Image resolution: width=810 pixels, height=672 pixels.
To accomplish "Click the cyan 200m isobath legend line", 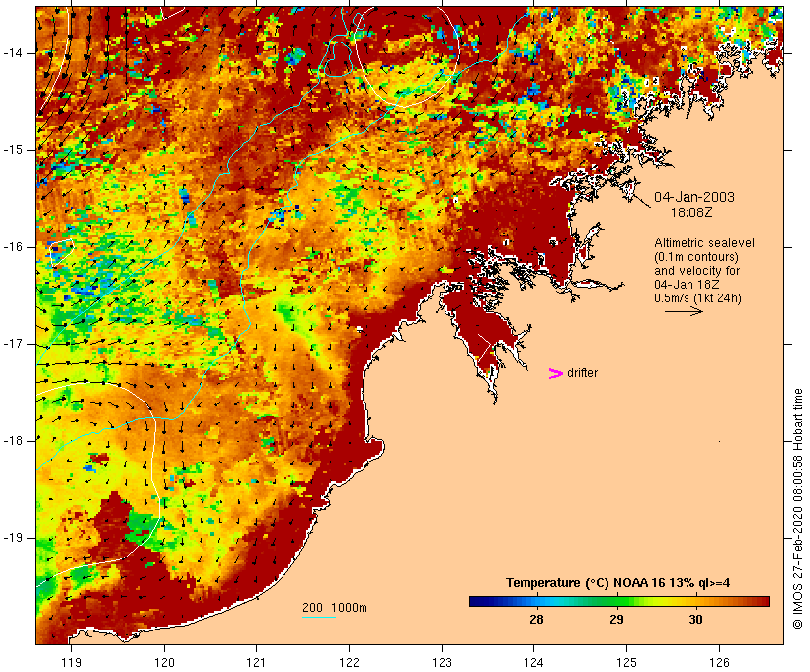I will tap(319, 617).
